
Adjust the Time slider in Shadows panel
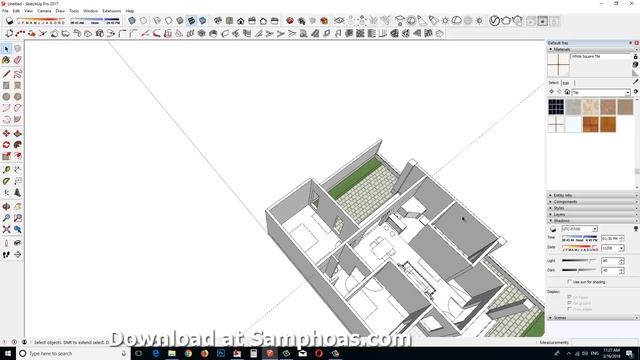580,237
